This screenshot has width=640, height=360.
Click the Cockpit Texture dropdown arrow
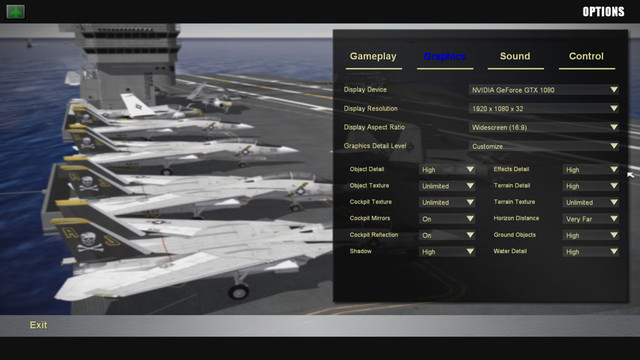470,202
